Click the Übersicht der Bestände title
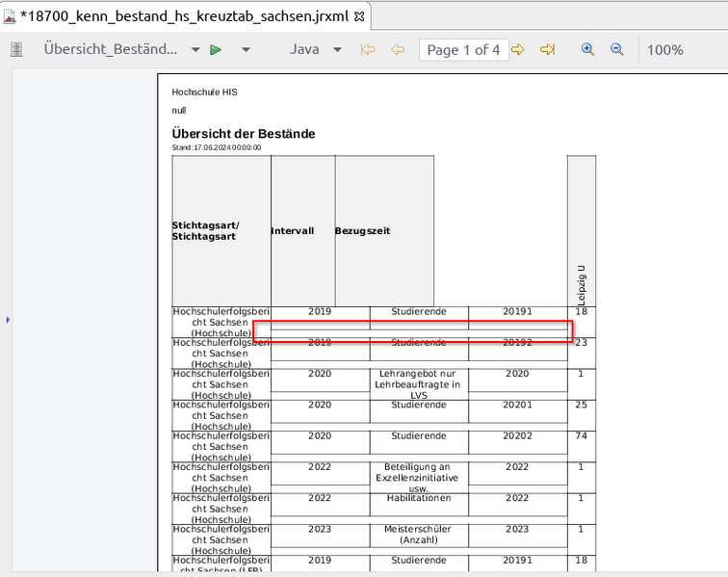Screen dimensions: 728x577 (244, 134)
